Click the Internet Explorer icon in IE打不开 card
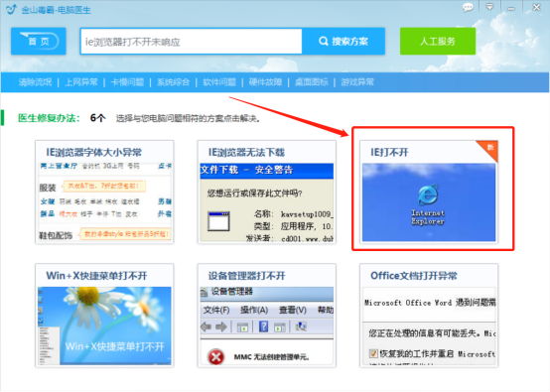Viewport: 550px width, 392px height. coord(428,195)
